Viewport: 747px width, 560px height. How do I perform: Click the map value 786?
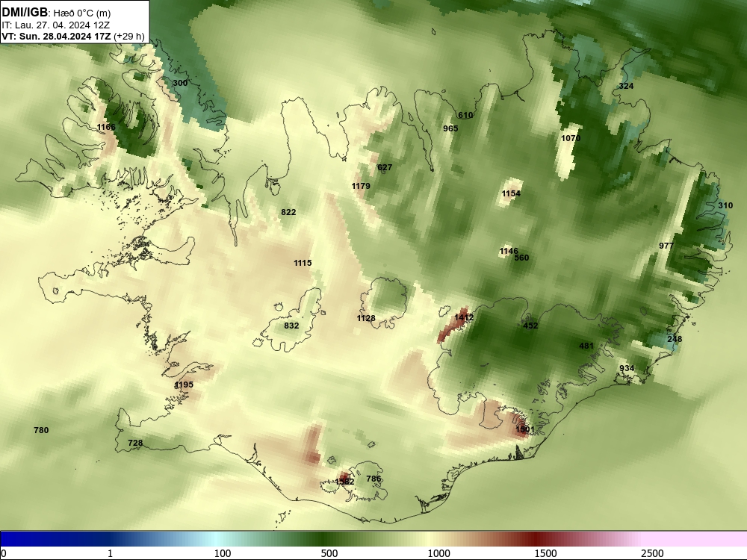(x=374, y=479)
